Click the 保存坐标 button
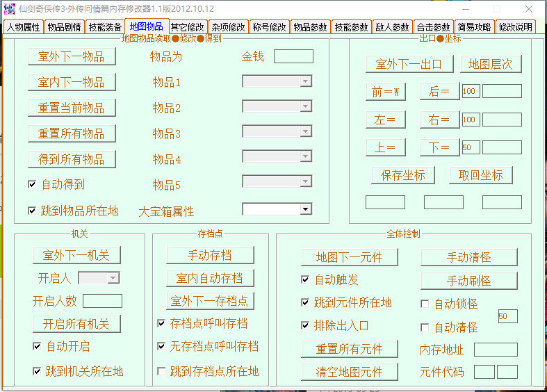Screen dimensions: 547x392 403,175
